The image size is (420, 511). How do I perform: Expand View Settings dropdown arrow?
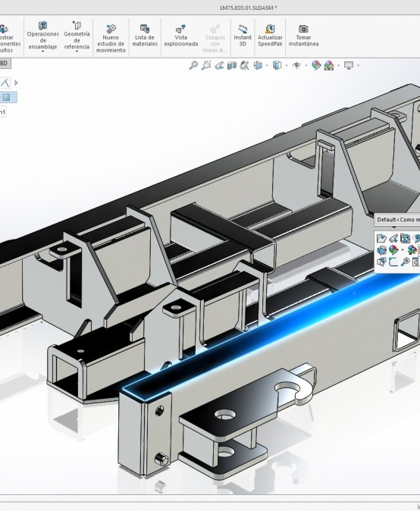[358, 66]
